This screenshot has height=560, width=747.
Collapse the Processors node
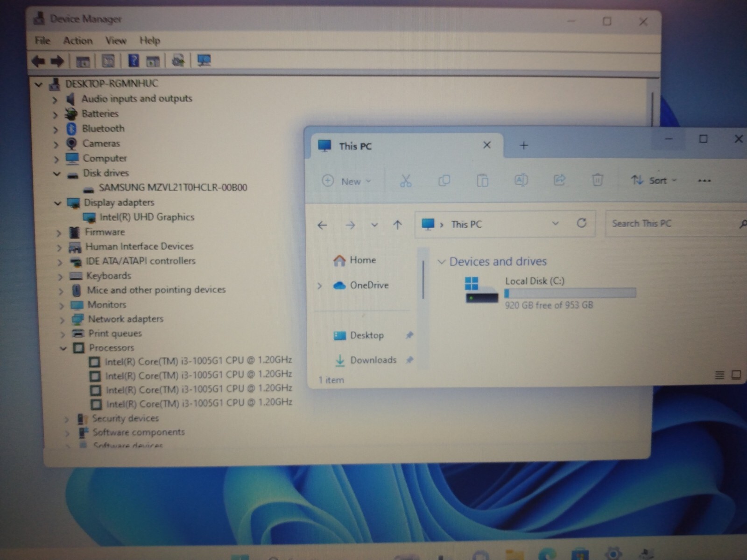point(63,348)
